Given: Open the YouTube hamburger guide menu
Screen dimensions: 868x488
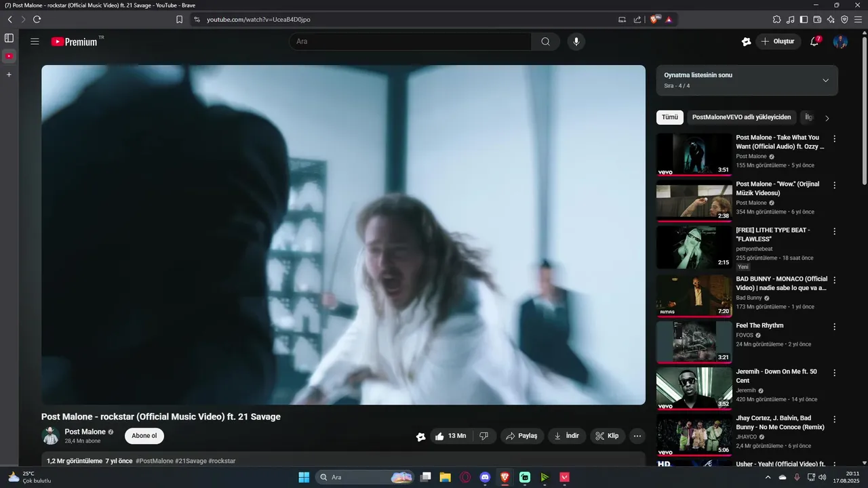Looking at the screenshot, I should pyautogui.click(x=35, y=41).
